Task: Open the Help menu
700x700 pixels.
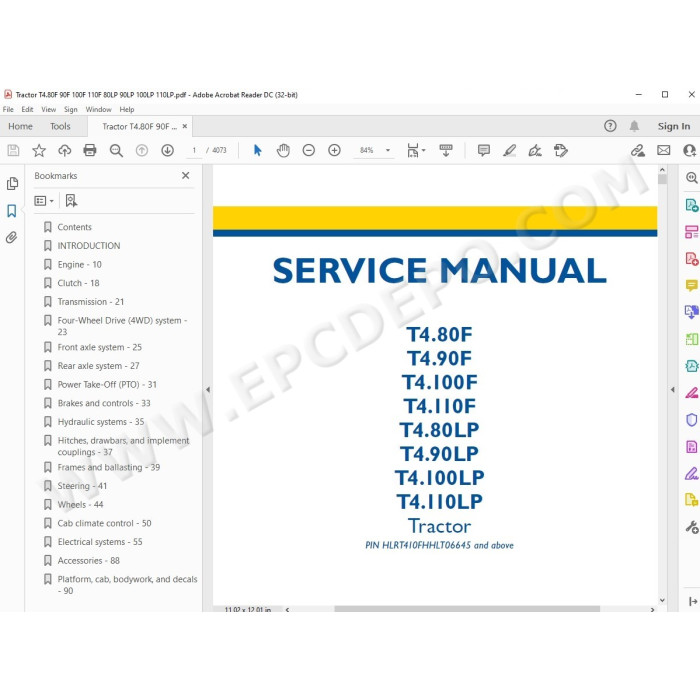Action: [x=127, y=109]
